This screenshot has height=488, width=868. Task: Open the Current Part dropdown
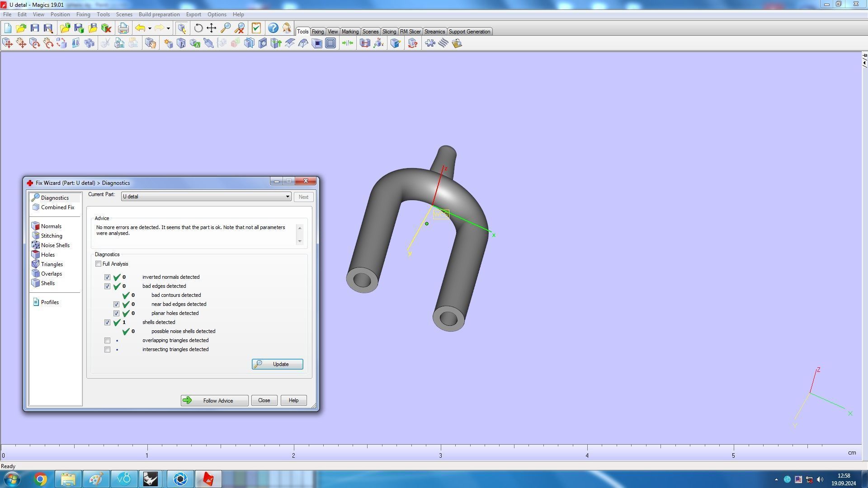(287, 197)
